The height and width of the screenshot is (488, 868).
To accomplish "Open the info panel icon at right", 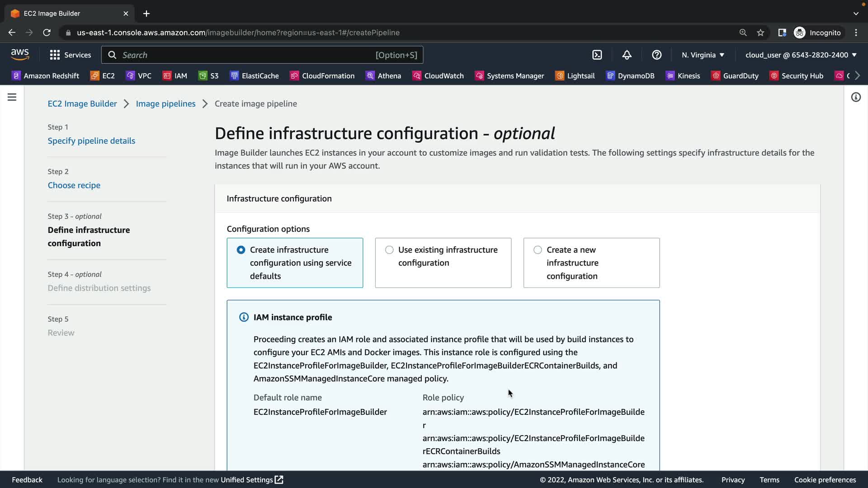I will (x=855, y=97).
